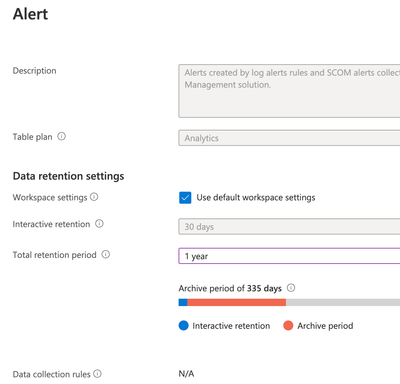Click the Archive period info icon
Viewport: 400px width, 384px height.
(291, 288)
